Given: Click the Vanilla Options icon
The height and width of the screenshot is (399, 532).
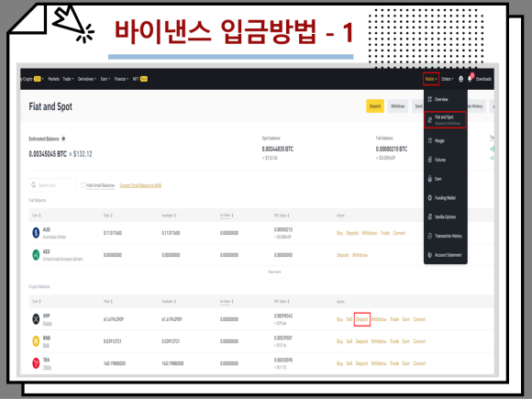Looking at the screenshot, I should click(x=430, y=216).
